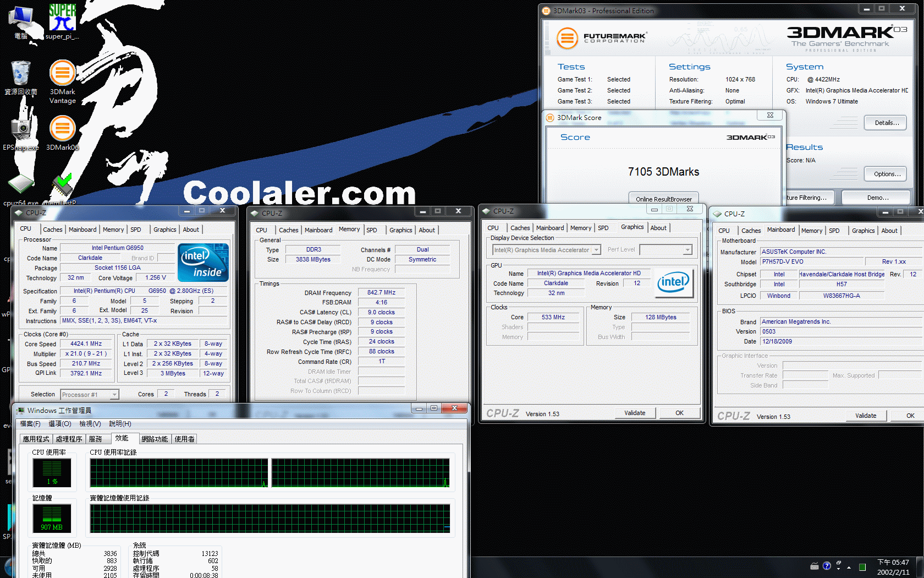Screen dimensions: 924x578
Task: Launch 3DMark Vantage desktop shortcut
Action: tap(63, 81)
